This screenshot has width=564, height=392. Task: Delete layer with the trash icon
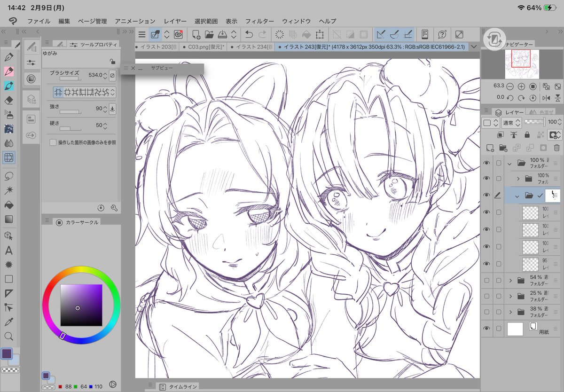click(x=556, y=148)
